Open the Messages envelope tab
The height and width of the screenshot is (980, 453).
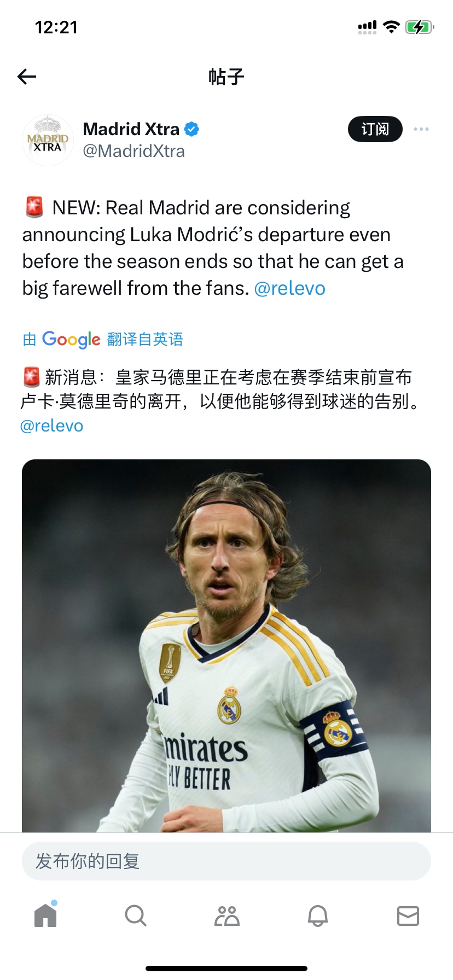tap(408, 915)
